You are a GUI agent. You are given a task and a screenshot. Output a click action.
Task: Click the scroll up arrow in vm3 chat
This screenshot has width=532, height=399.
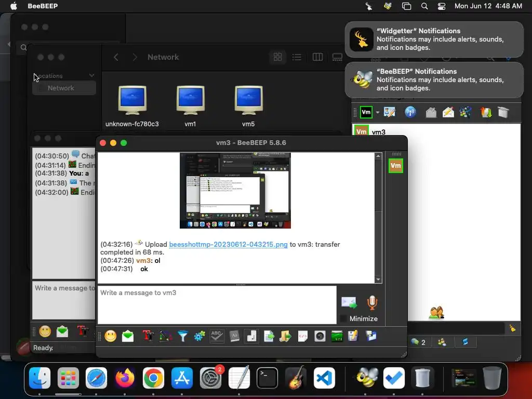coord(378,156)
